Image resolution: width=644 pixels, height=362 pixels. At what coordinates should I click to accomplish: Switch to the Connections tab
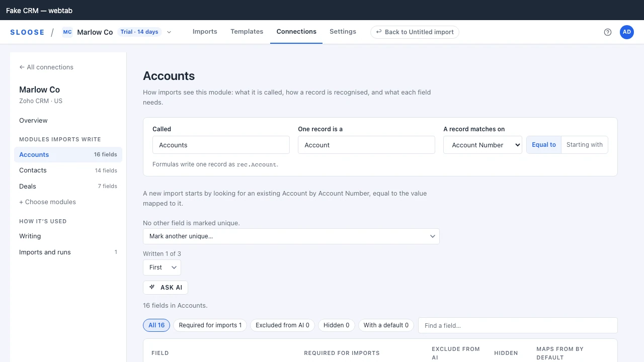(x=296, y=32)
